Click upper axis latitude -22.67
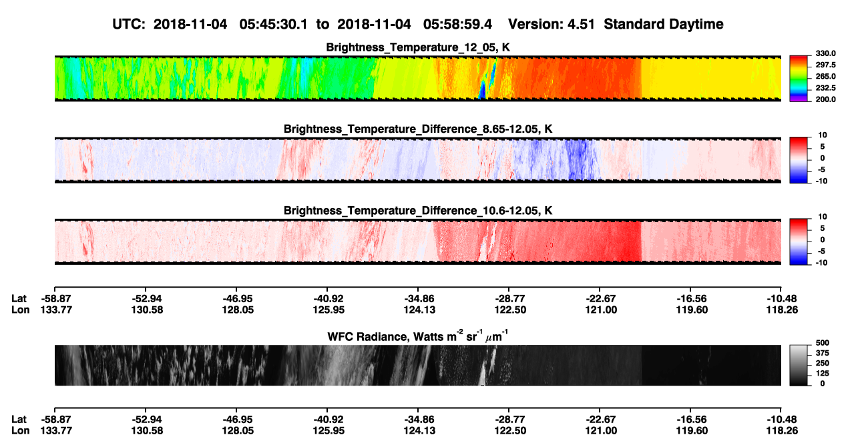 point(600,298)
